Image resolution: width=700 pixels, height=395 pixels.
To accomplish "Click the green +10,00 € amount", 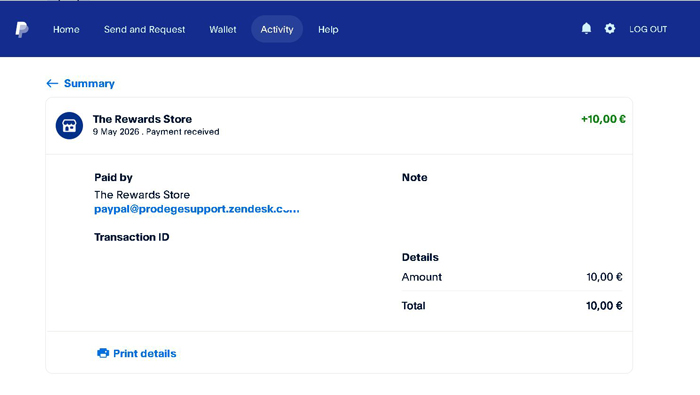I will [x=603, y=119].
